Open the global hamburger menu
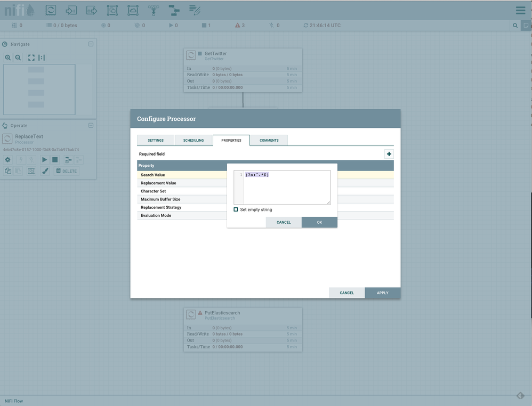The height and width of the screenshot is (406, 532). point(520,11)
